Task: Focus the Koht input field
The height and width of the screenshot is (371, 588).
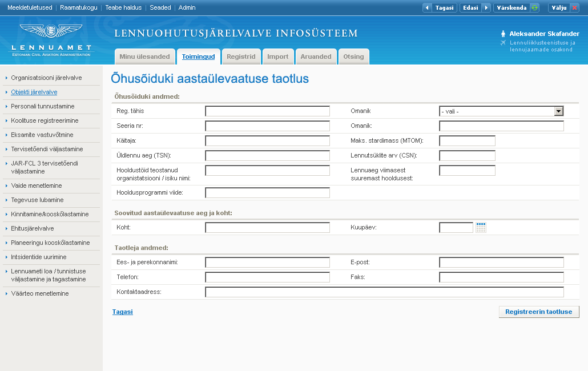Action: (x=267, y=228)
